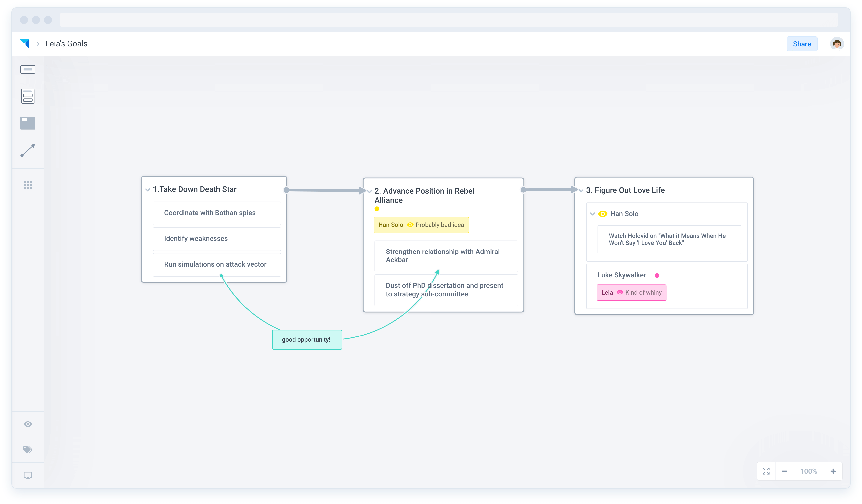862x504 pixels.
Task: Click the fit-to-screen icon in zoom controls
Action: click(766, 471)
